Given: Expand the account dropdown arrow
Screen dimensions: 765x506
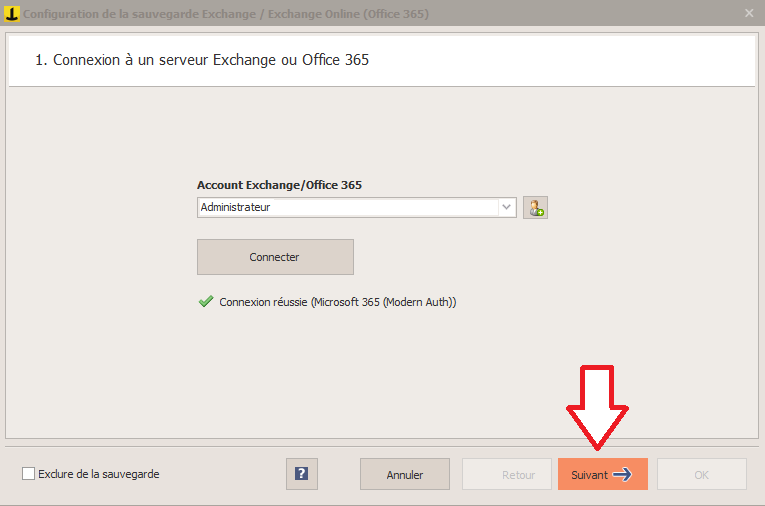Looking at the screenshot, I should coord(506,207).
